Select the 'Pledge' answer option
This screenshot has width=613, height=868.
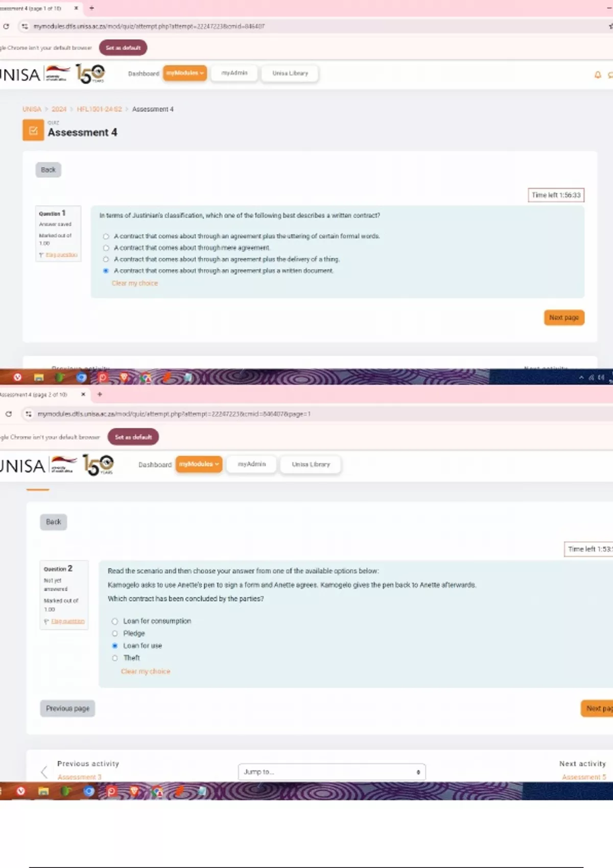(115, 634)
